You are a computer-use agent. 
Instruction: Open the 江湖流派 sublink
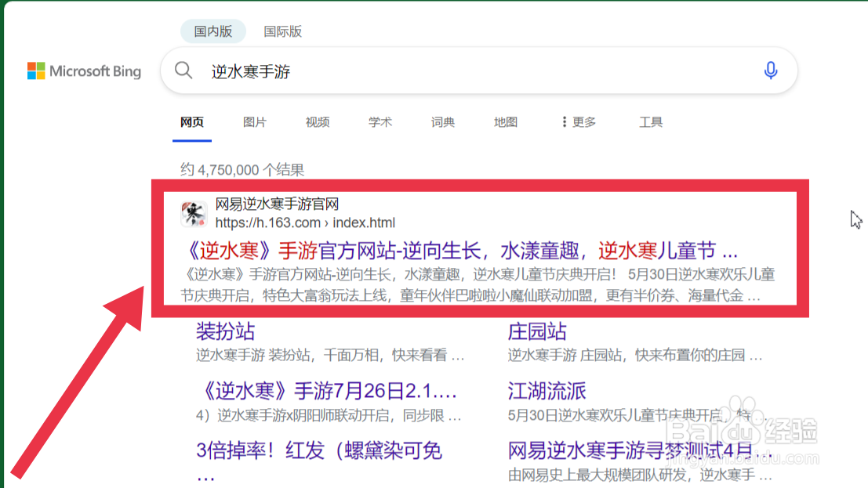(x=547, y=391)
